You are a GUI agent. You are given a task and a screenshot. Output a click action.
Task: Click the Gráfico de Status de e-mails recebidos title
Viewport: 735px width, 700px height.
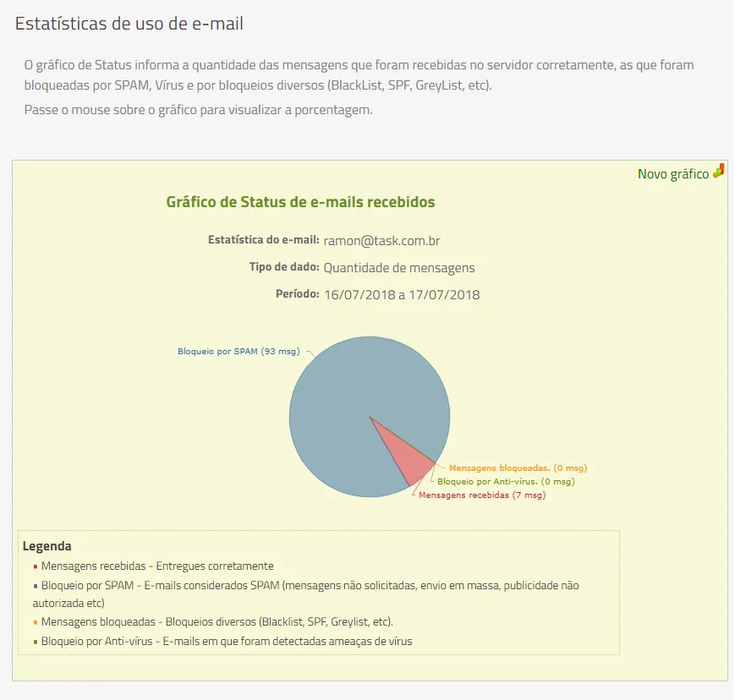click(300, 202)
